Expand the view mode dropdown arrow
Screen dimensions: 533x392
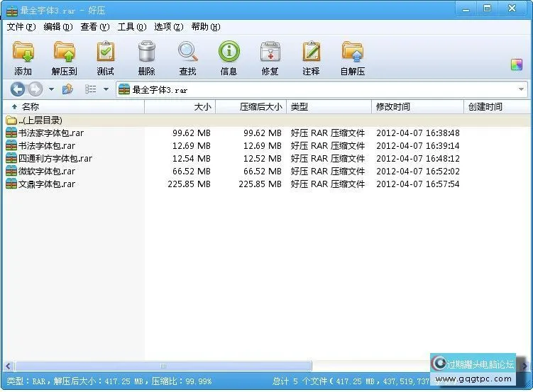106,89
